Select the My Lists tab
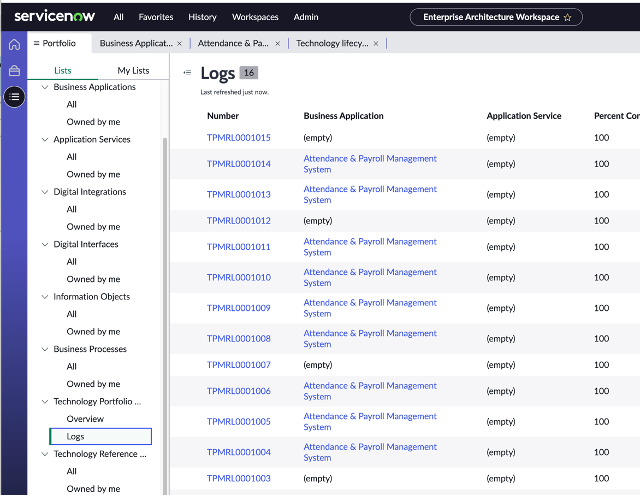This screenshot has width=640, height=496. tap(133, 71)
